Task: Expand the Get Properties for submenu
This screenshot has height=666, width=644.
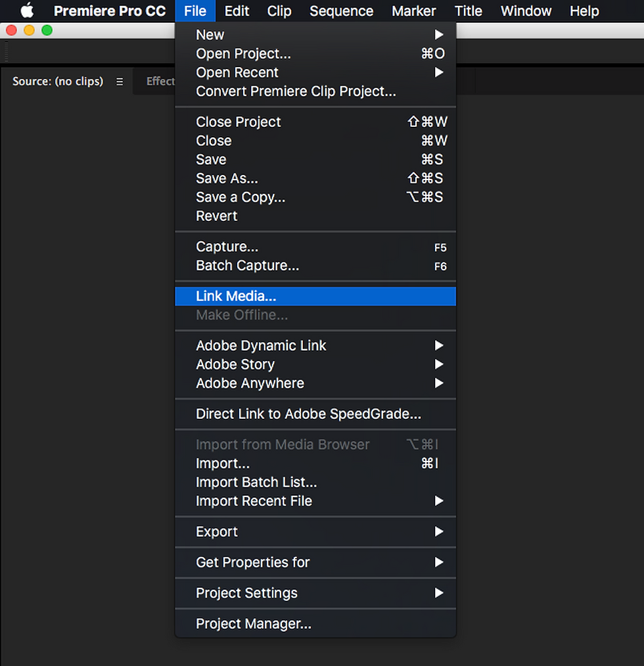Action: (315, 562)
